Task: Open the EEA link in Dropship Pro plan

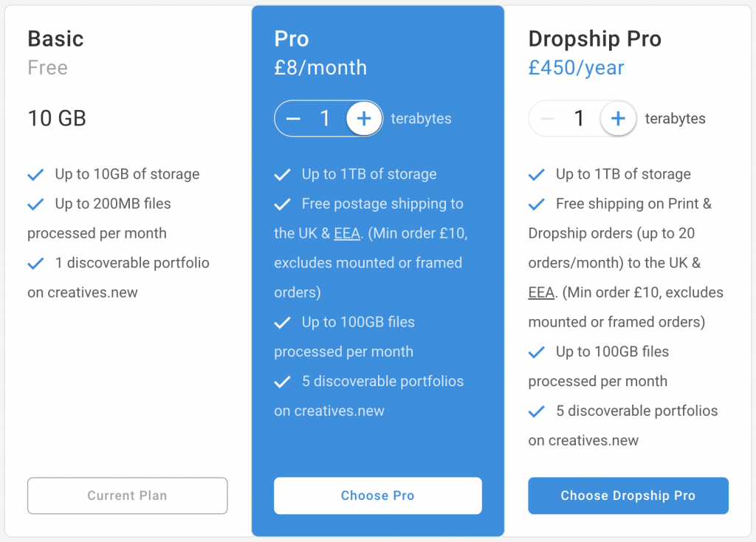Action: tap(541, 292)
